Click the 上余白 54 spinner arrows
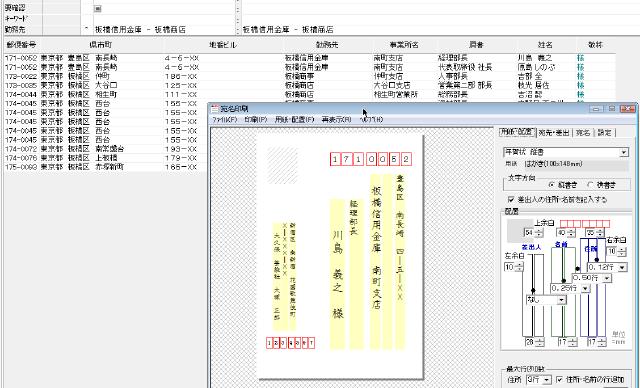Image resolution: width=640 pixels, height=388 pixels. 539,233
